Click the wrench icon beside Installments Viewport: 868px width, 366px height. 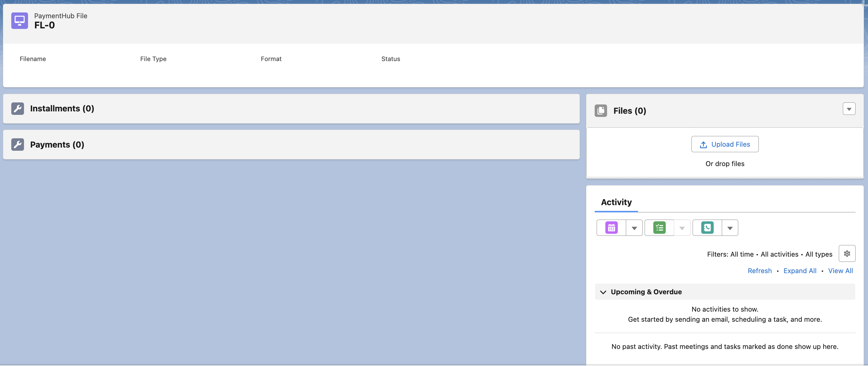[18, 108]
